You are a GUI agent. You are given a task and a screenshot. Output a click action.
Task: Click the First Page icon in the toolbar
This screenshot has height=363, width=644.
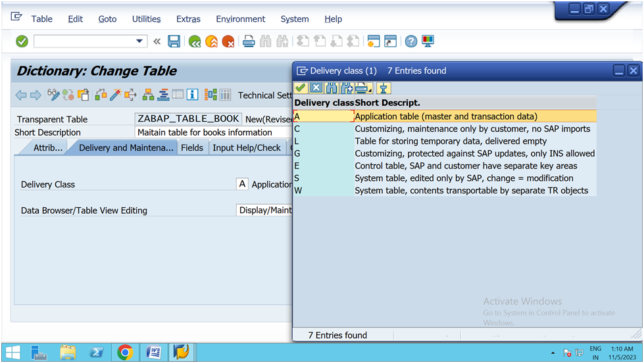(x=303, y=41)
